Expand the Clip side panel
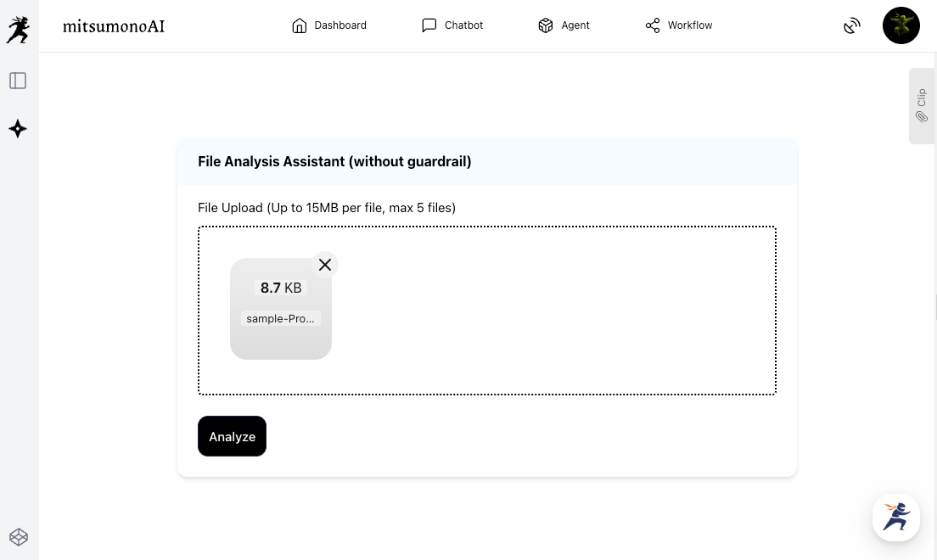The image size is (937, 560). [922, 106]
